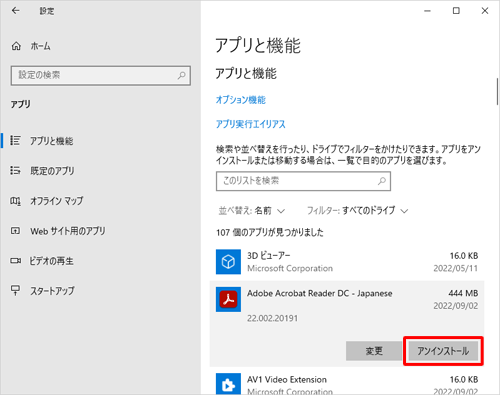Click 107 個のアプリが見つかりました text
Viewport: 500px width, 395px height.
tap(270, 232)
